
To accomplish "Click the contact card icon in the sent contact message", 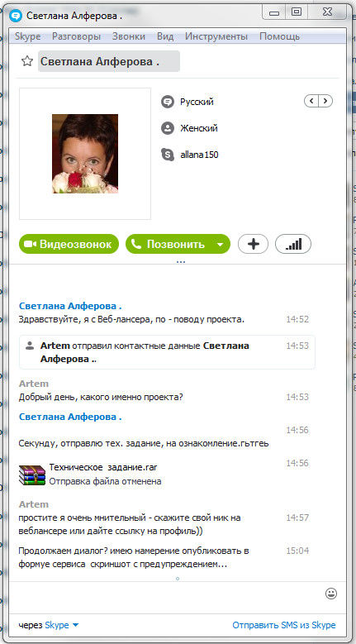I will click(29, 345).
